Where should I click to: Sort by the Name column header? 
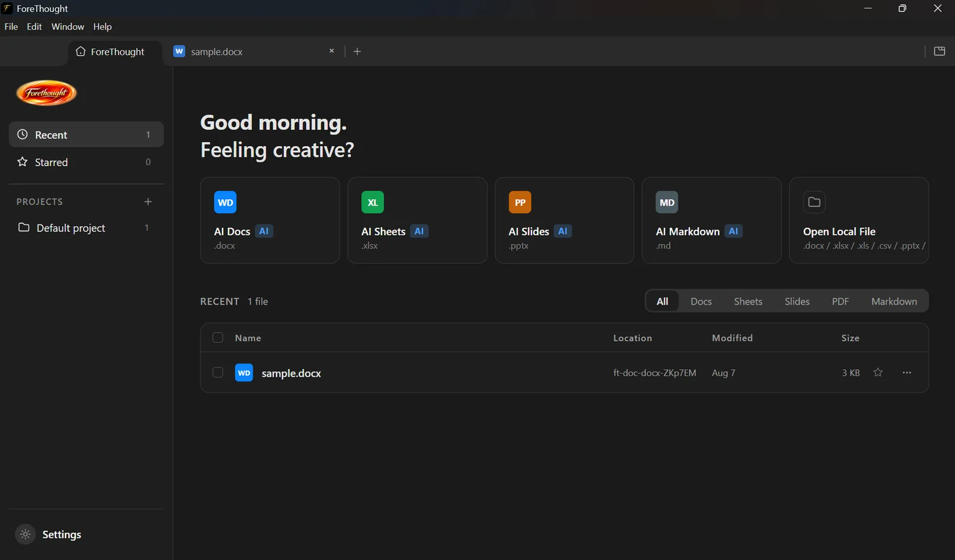(x=248, y=338)
